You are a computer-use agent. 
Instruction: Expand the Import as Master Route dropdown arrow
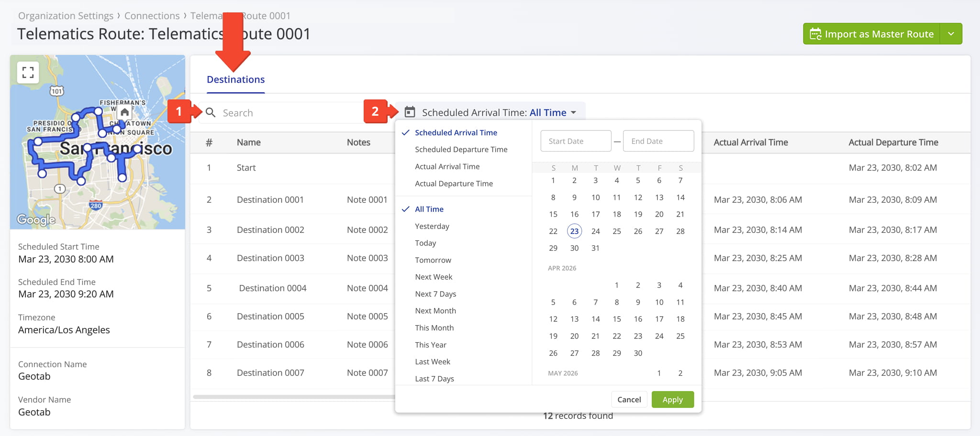coord(951,34)
